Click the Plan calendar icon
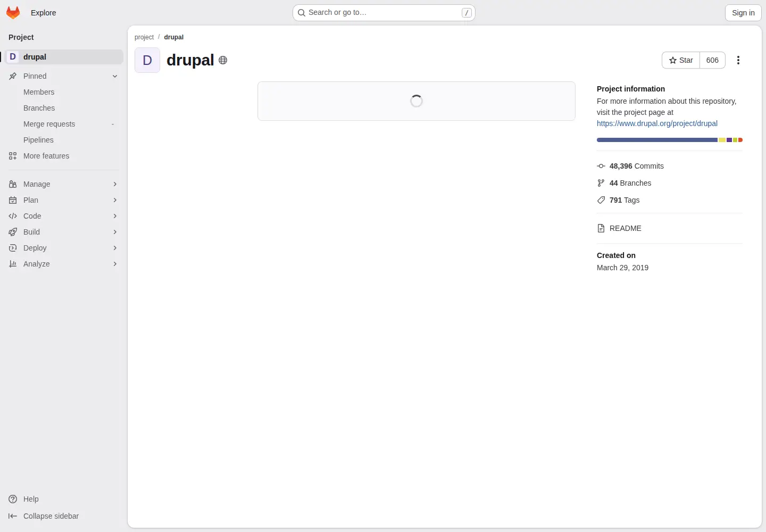 click(x=13, y=200)
